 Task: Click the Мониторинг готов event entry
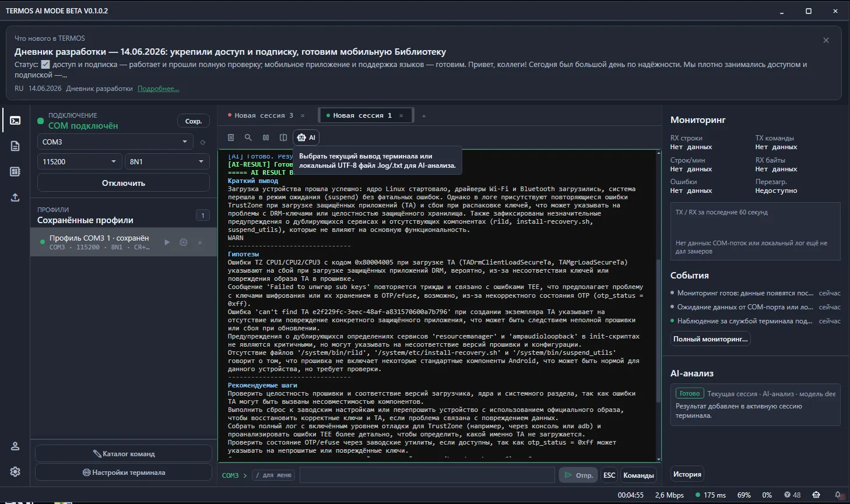point(756,293)
